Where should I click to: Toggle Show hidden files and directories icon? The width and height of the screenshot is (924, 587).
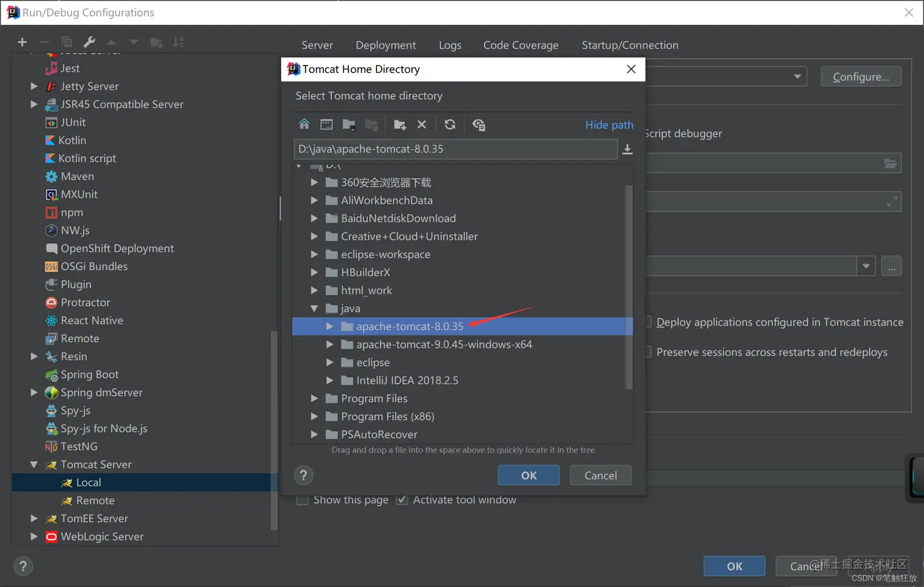pos(479,125)
